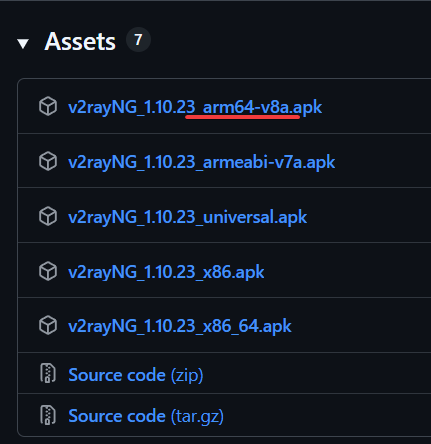
Task: Click the Assets heading text
Action: [80, 42]
